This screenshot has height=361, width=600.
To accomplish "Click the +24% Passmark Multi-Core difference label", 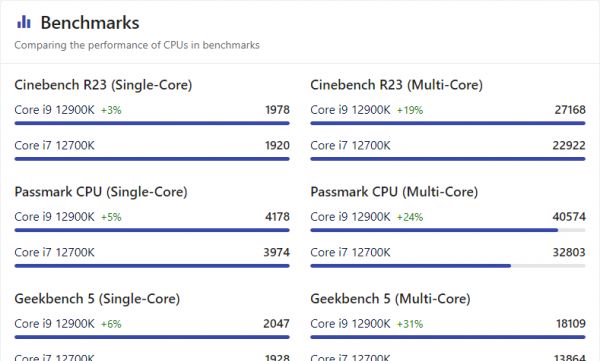I will [410, 217].
